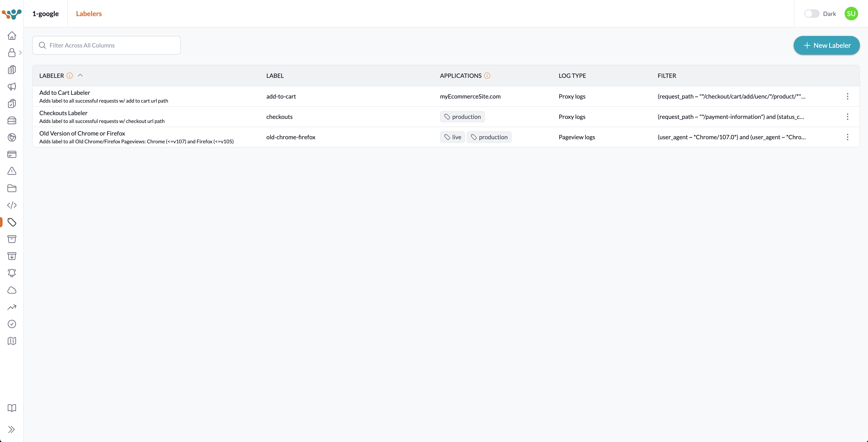Open the megaphone announcements icon
This screenshot has height=442, width=868.
[12, 87]
